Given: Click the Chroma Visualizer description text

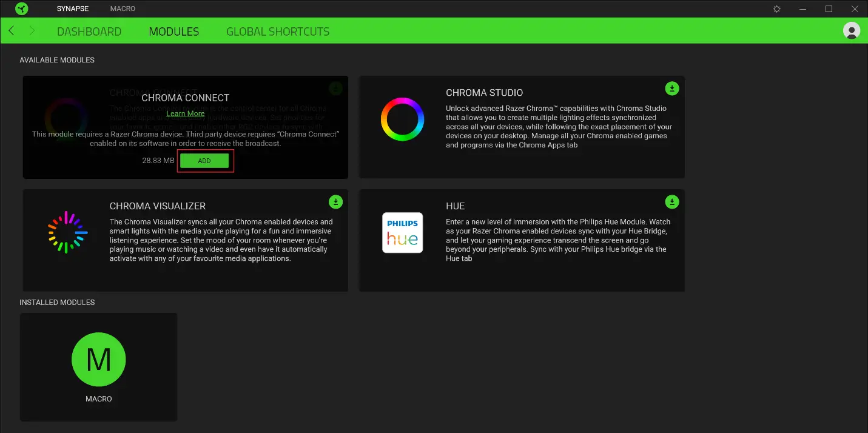Looking at the screenshot, I should 221,240.
